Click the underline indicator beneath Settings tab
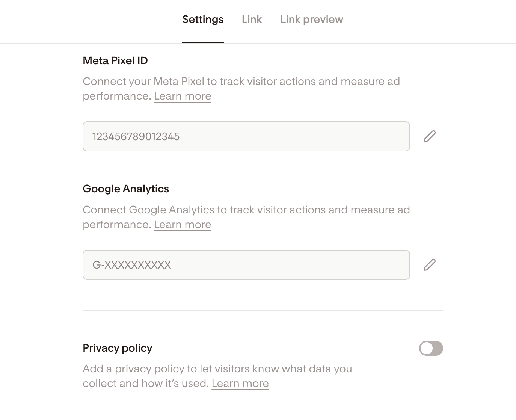The height and width of the screenshot is (420, 516). (x=203, y=42)
